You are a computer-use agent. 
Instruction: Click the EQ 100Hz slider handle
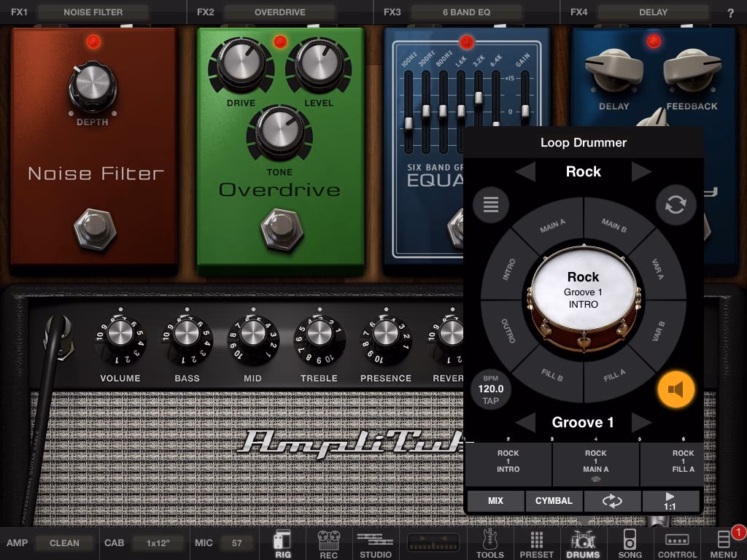click(409, 122)
